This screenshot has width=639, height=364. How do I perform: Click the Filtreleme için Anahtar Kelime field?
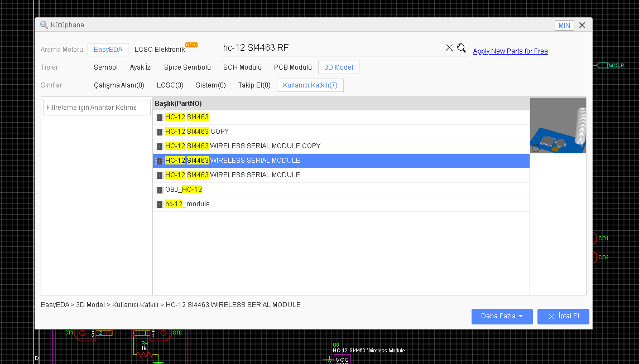pos(97,108)
